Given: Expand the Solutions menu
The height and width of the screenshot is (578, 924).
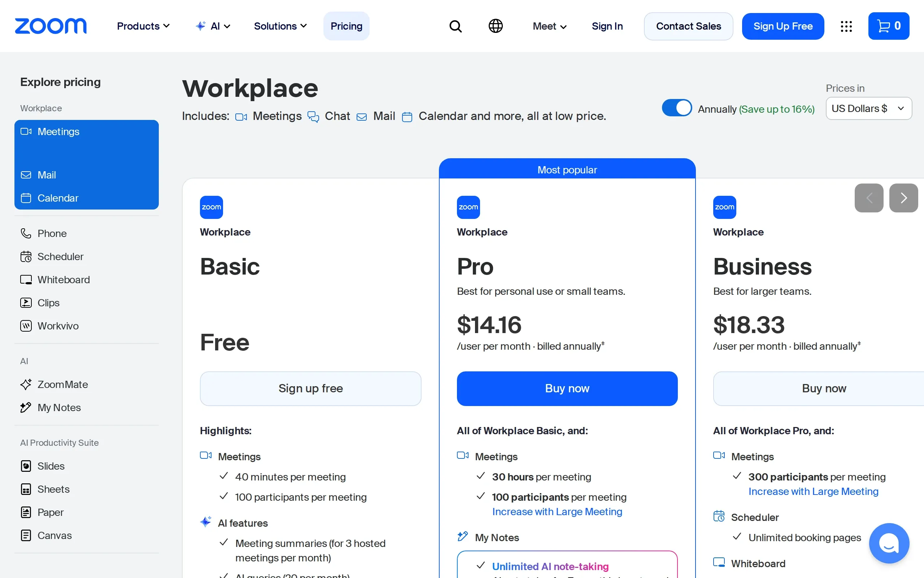Looking at the screenshot, I should click(280, 26).
